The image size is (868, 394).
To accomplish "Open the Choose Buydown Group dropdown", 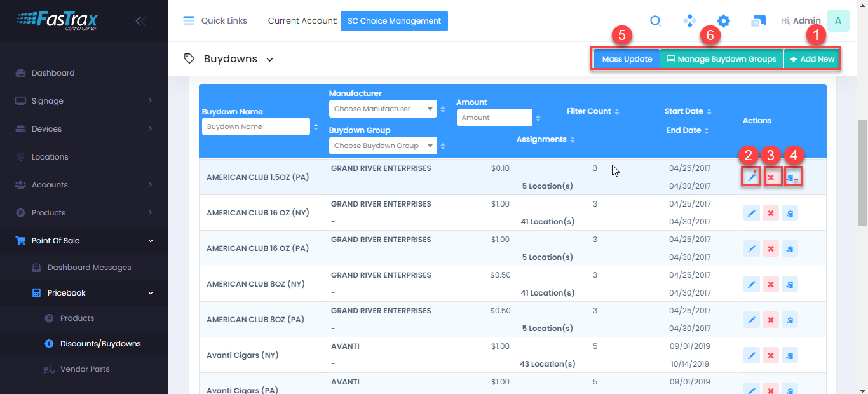I will (x=383, y=146).
